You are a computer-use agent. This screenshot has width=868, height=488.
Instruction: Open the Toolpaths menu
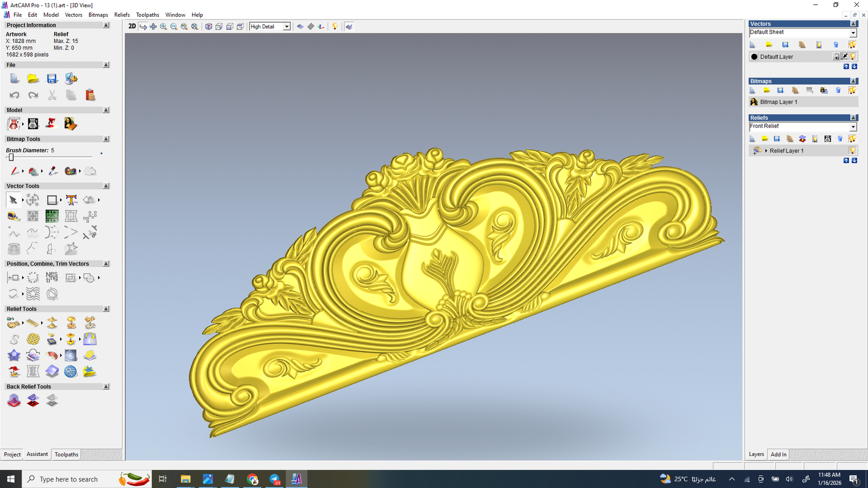(x=147, y=15)
